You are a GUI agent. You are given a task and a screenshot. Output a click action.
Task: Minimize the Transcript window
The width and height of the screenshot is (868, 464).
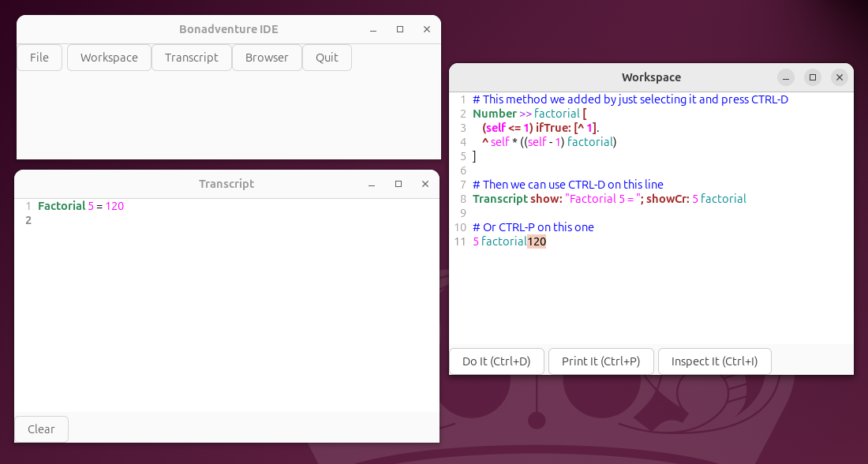coord(371,183)
